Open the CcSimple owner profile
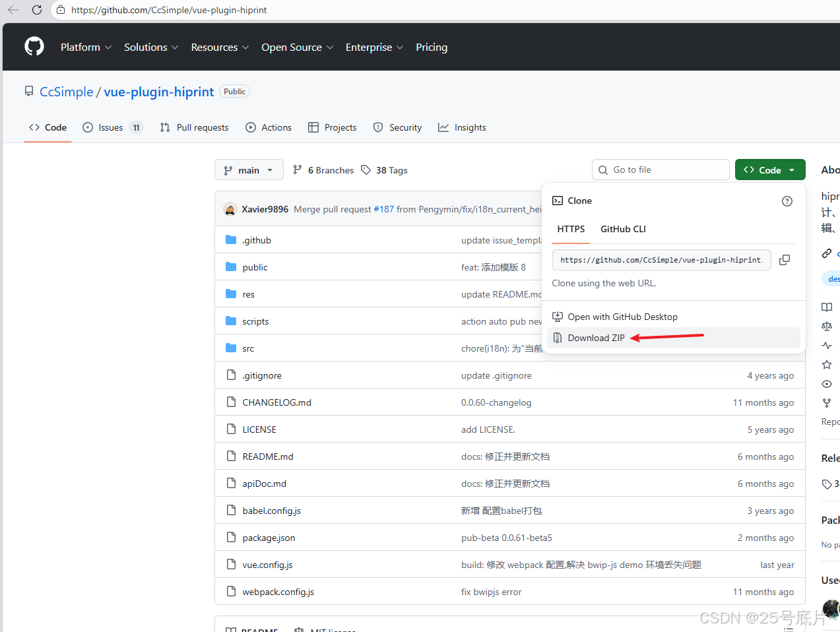 [67, 92]
